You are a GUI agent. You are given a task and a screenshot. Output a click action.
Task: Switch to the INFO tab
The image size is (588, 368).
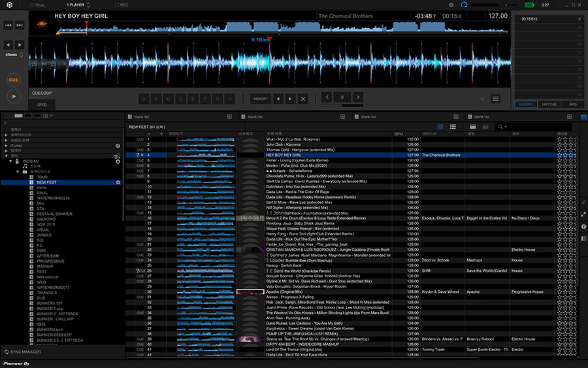point(572,105)
